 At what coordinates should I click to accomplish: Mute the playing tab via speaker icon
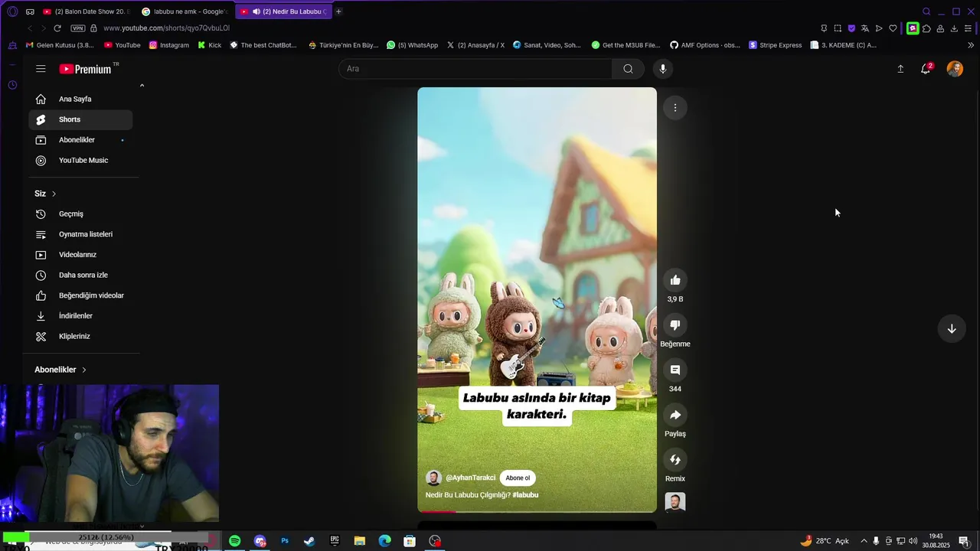pos(256,11)
